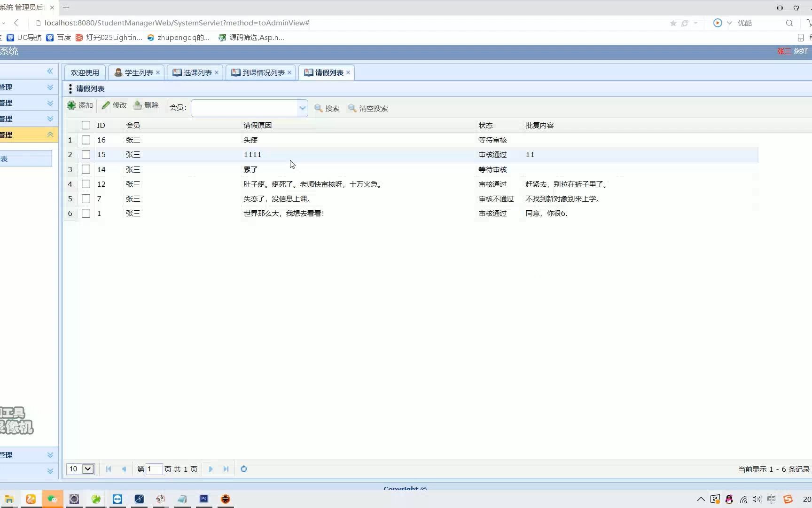Check the checkbox for leave request ID 16
Screen dimensions: 812x508
click(86, 140)
